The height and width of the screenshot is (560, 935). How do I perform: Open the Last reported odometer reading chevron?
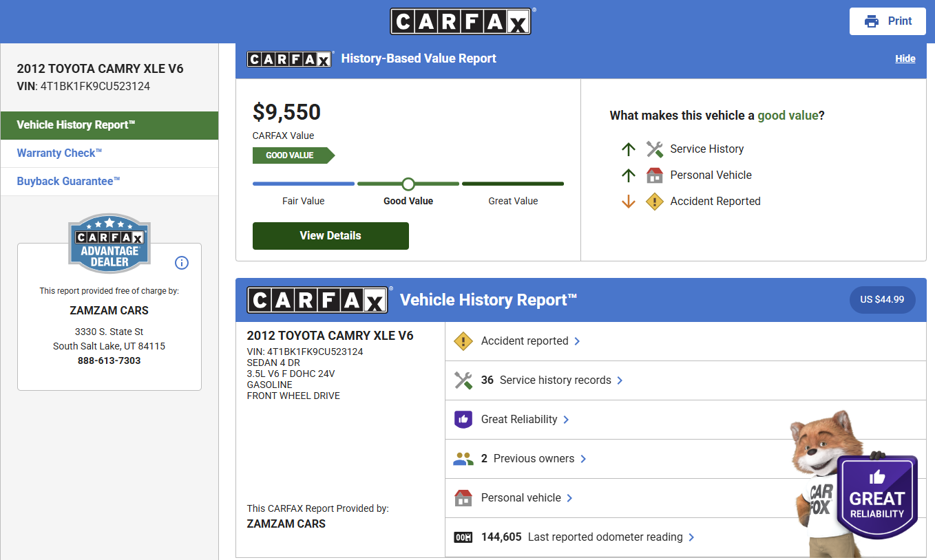(691, 537)
